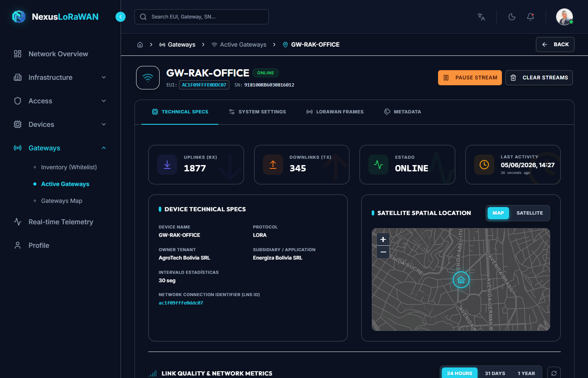Click the last activity date 05/06/2026, 14:27
This screenshot has height=378, width=588.
528,165
